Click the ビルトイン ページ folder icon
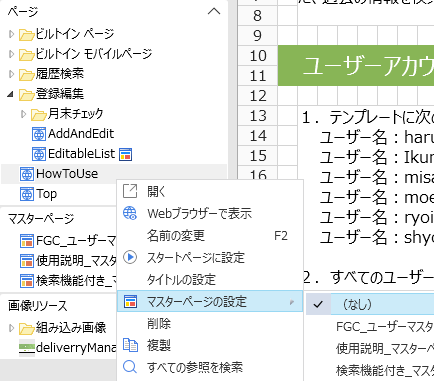 pyautogui.click(x=27, y=34)
